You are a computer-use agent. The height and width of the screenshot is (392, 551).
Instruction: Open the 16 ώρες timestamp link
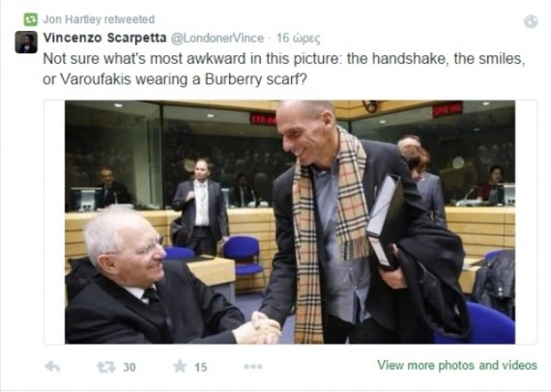coord(299,38)
